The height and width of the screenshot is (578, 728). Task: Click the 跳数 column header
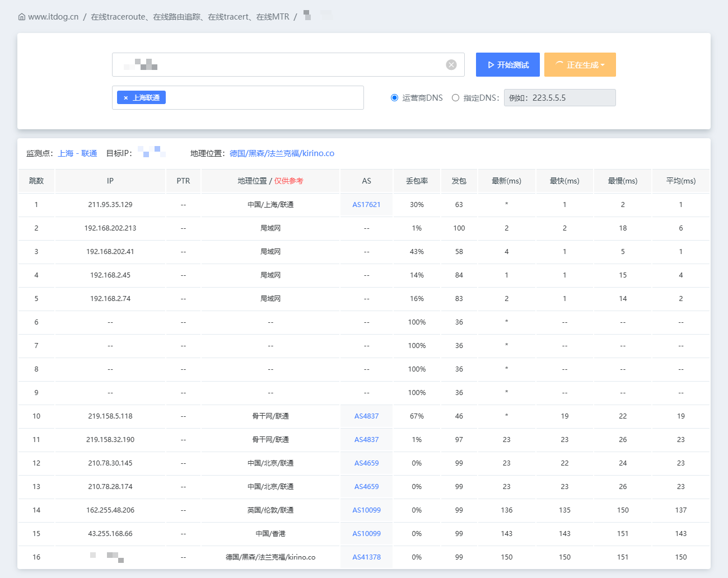pyautogui.click(x=36, y=181)
